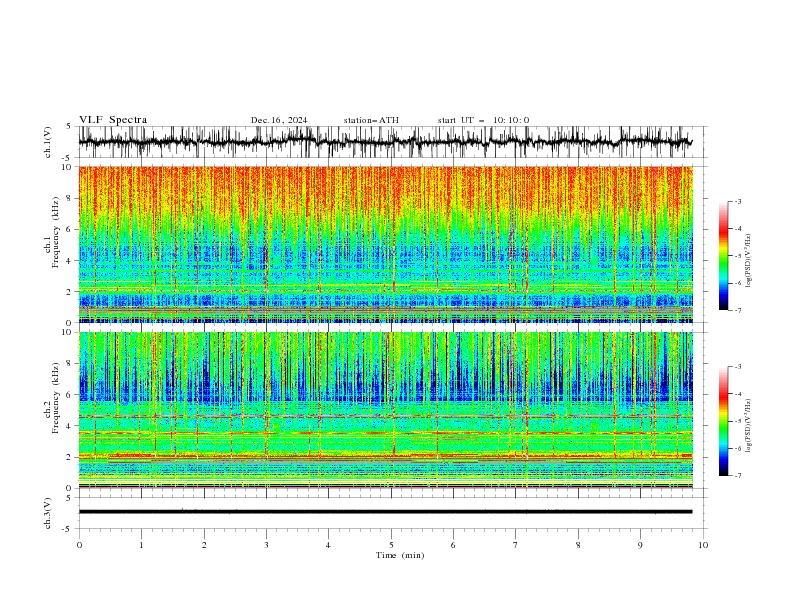Click time axis tick label '8'

(x=578, y=545)
